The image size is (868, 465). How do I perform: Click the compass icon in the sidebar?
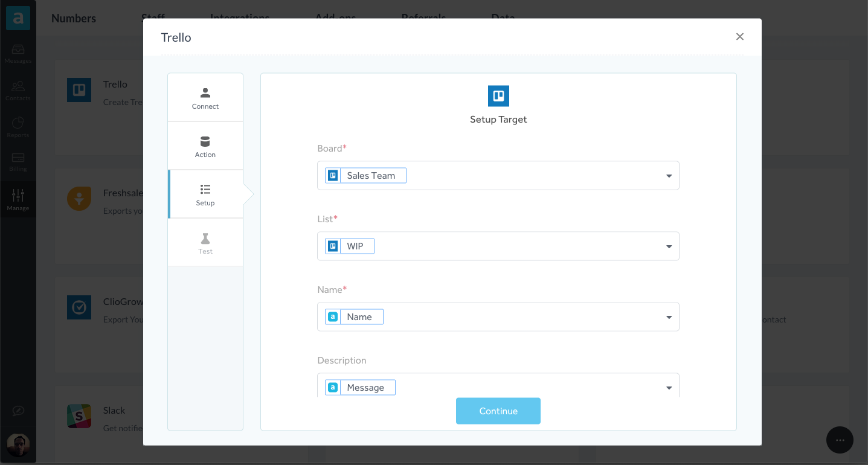point(18,411)
